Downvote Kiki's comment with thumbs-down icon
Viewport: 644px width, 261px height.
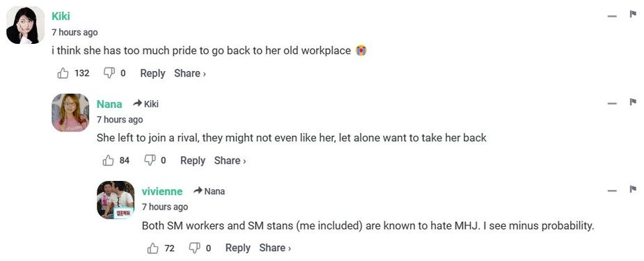tap(109, 73)
